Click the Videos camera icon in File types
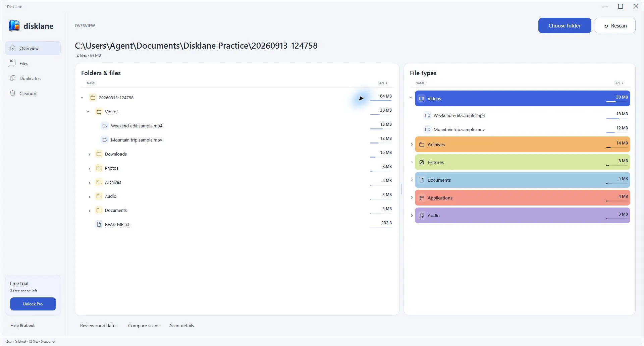Viewport: 644px width, 346px height. click(422, 99)
